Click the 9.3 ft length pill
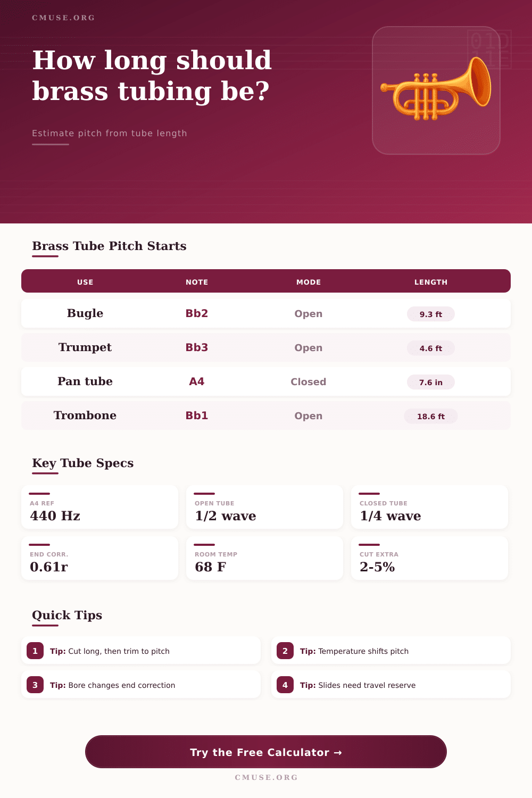The width and height of the screenshot is (532, 798). 431,314
